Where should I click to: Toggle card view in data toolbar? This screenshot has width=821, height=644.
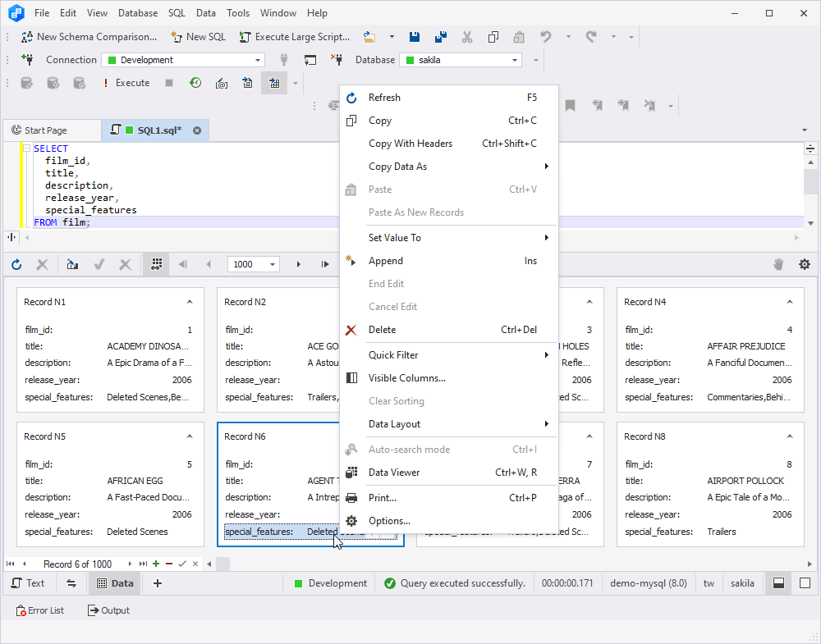click(156, 265)
